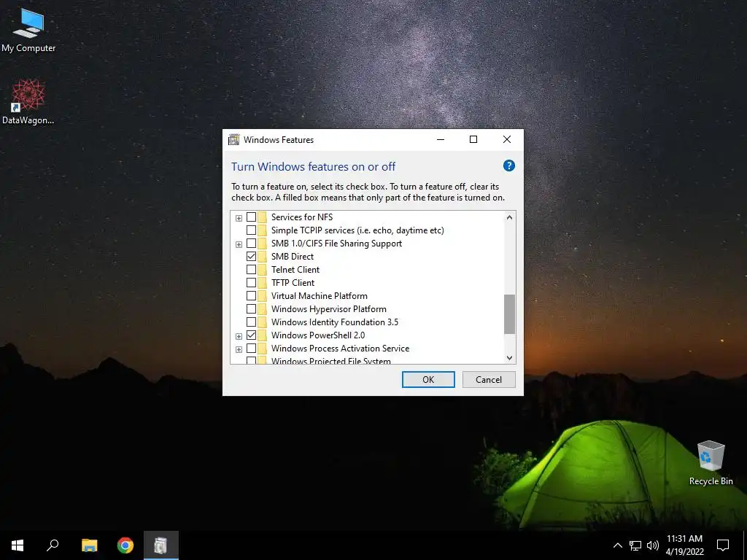This screenshot has height=560, width=747.
Task: Enable Simple TCPIP services checkbox
Action: tap(251, 230)
